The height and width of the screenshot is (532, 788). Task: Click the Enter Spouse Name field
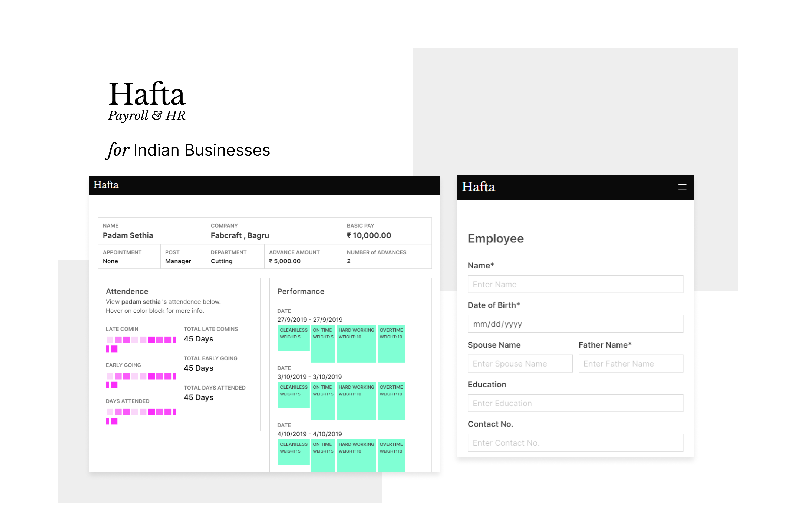pyautogui.click(x=520, y=364)
